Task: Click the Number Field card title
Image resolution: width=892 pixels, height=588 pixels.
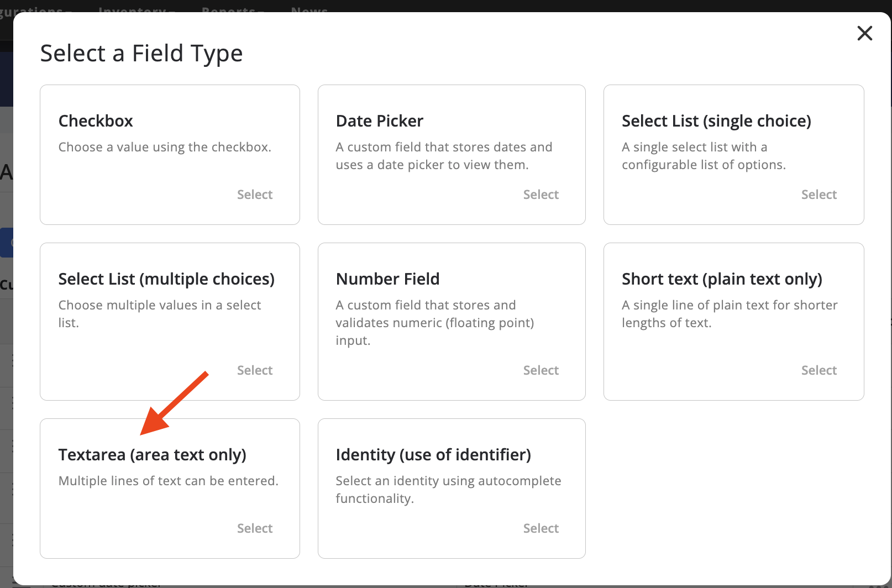Action: coord(387,279)
